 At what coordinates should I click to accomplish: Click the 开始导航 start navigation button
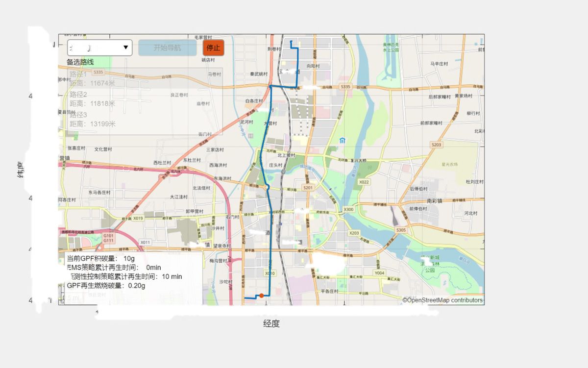pyautogui.click(x=168, y=48)
